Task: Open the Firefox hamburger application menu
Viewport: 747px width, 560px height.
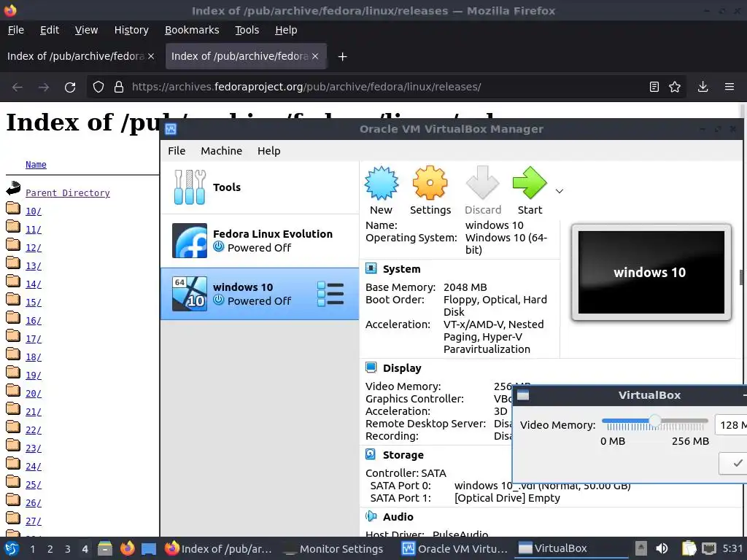Action: click(x=729, y=87)
